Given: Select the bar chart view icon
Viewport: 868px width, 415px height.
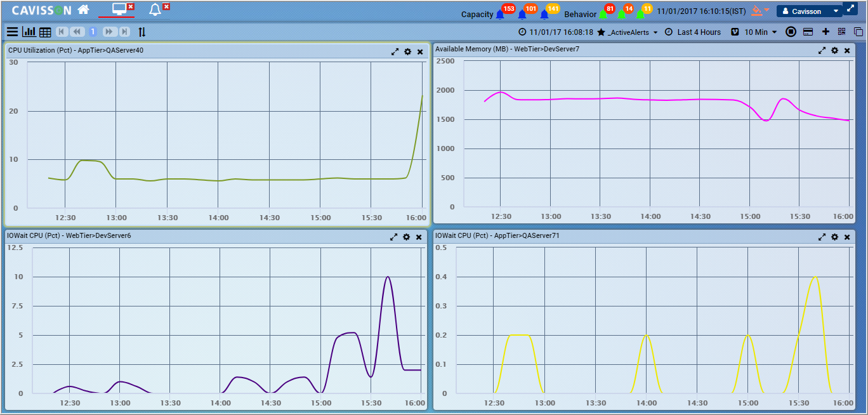Looking at the screenshot, I should coord(29,32).
